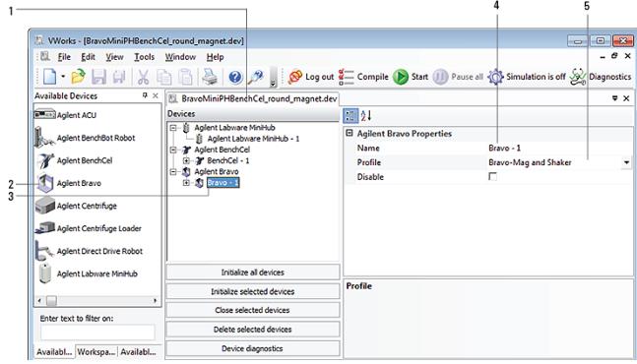Sort properties alphabetically icon
Viewport: 637px width, 364px height.
point(366,116)
